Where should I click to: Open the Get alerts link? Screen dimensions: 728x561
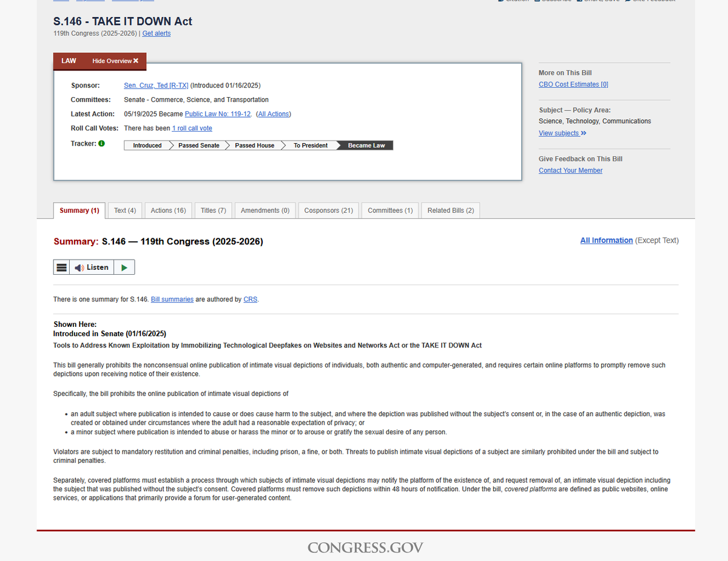[x=157, y=33]
